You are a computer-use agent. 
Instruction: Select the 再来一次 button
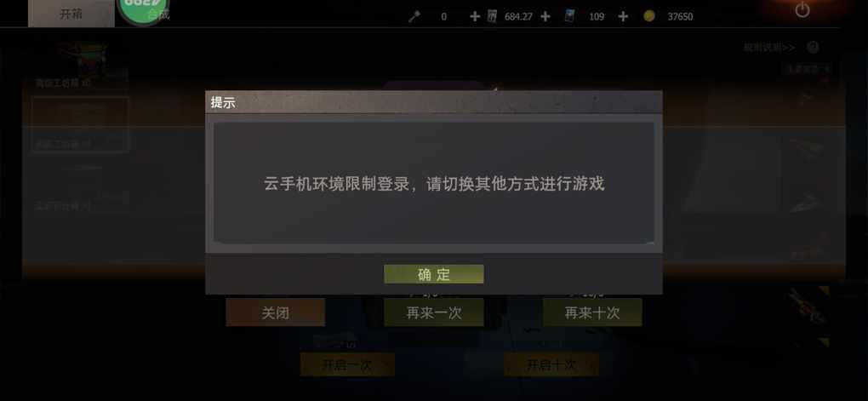pos(433,312)
